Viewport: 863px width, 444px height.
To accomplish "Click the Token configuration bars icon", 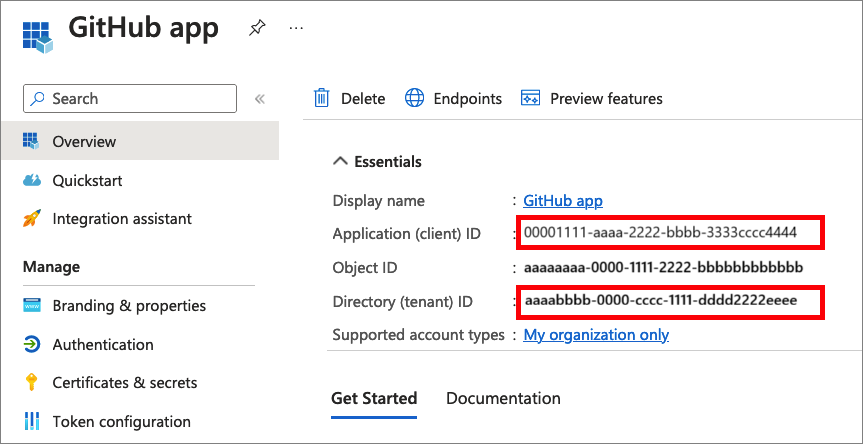I will tap(32, 421).
